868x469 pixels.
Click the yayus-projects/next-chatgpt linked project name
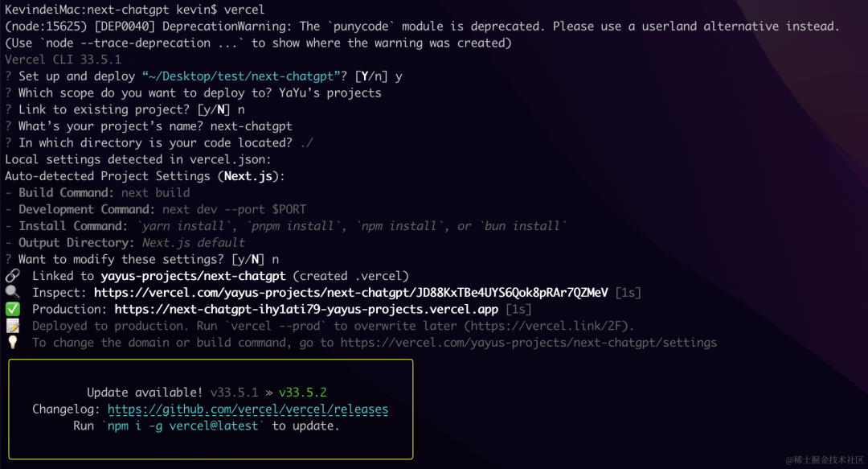(x=193, y=276)
